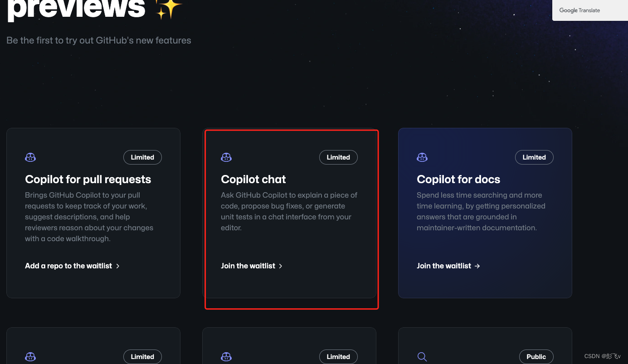Click Add a repo to the waitlist
The image size is (628, 364).
pyautogui.click(x=68, y=266)
